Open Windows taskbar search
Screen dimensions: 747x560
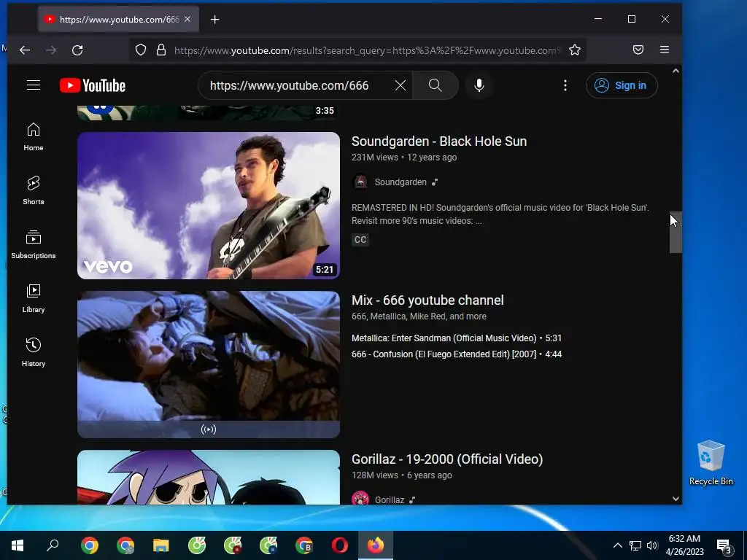point(53,545)
